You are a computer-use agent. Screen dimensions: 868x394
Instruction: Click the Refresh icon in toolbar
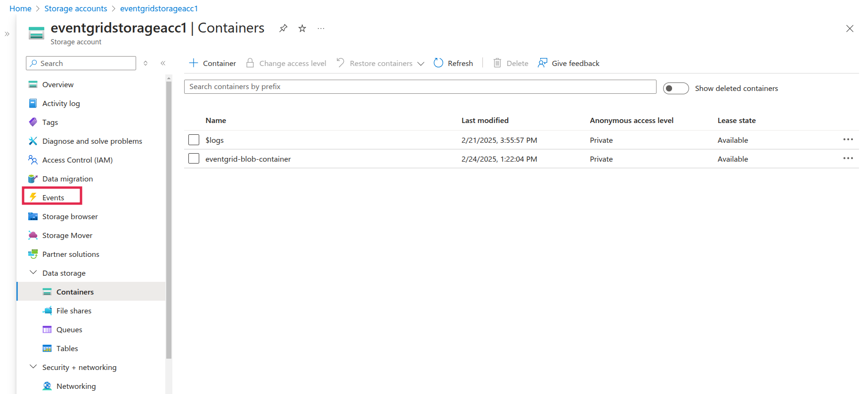438,63
